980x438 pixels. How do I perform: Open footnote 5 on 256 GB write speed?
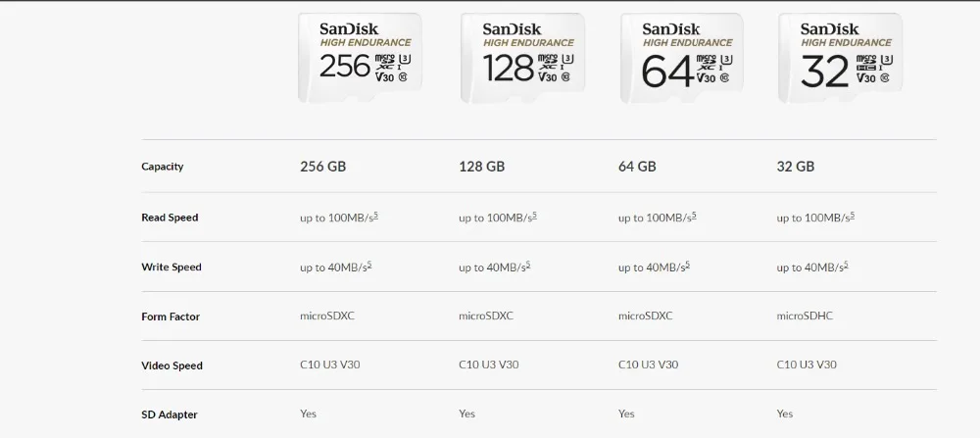pyautogui.click(x=369, y=265)
